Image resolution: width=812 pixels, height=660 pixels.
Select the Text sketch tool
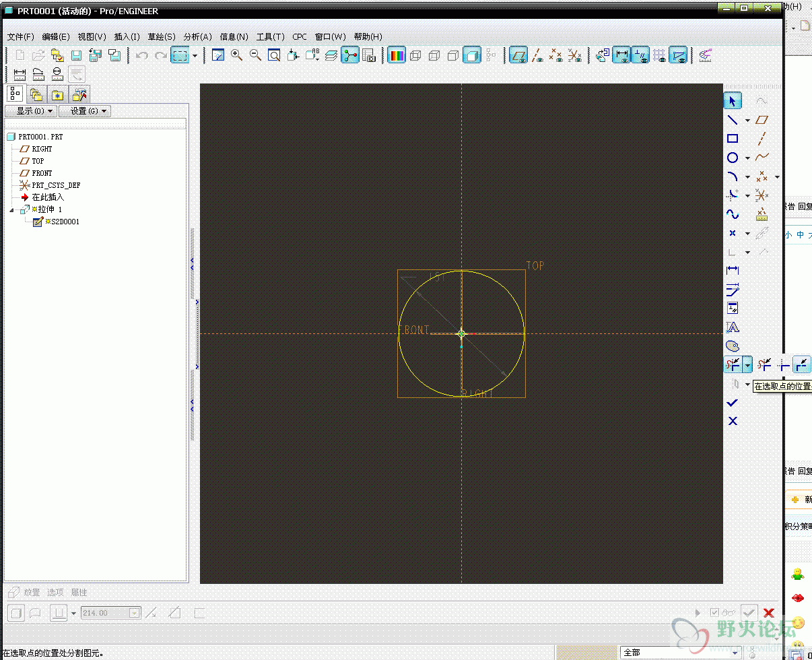pyautogui.click(x=733, y=327)
